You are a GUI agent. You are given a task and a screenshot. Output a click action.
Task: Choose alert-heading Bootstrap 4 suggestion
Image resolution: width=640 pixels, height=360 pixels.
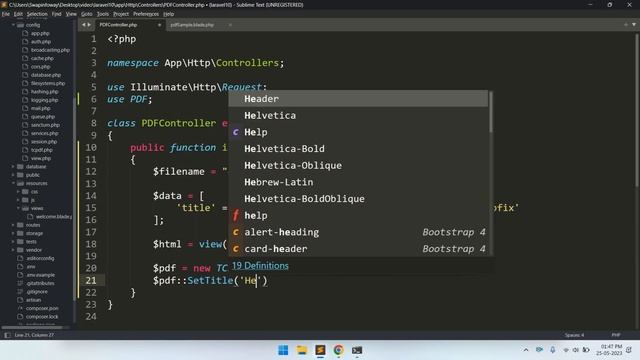pyautogui.click(x=358, y=232)
